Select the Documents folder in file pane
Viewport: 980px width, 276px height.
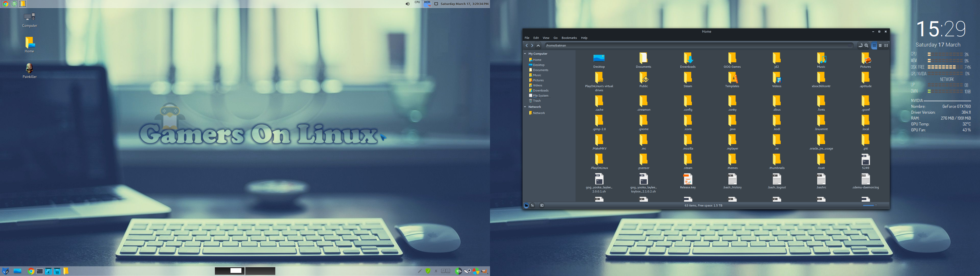(x=643, y=61)
